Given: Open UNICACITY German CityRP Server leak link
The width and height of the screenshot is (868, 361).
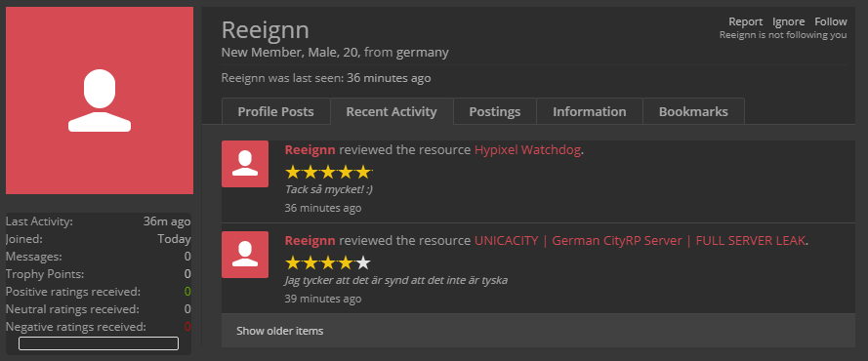Looking at the screenshot, I should (x=640, y=240).
